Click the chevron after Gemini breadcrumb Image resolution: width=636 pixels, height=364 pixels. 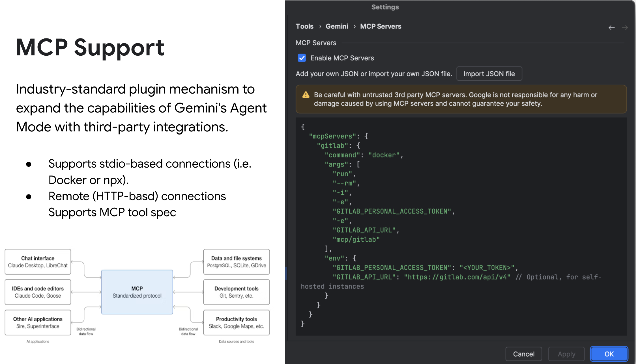[x=354, y=26]
